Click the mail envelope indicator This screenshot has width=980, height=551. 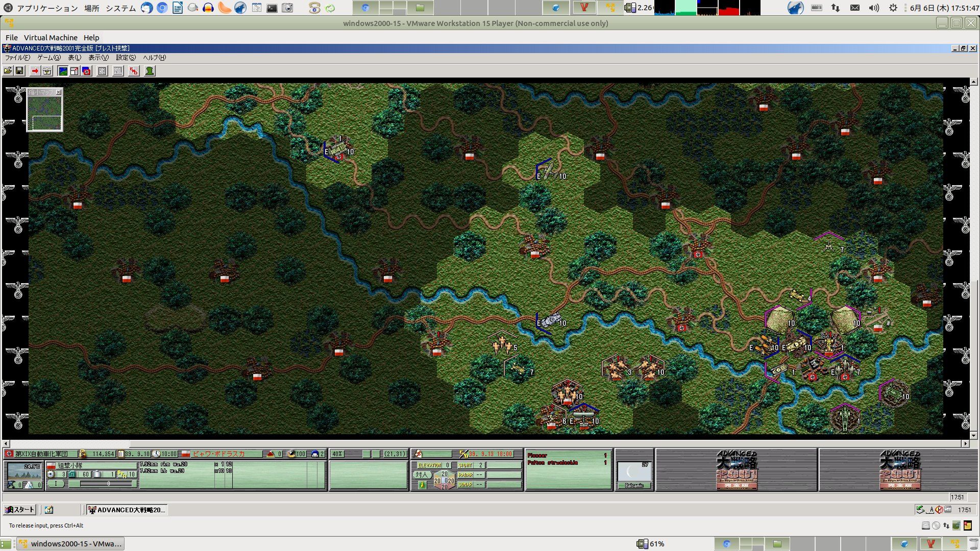point(855,8)
